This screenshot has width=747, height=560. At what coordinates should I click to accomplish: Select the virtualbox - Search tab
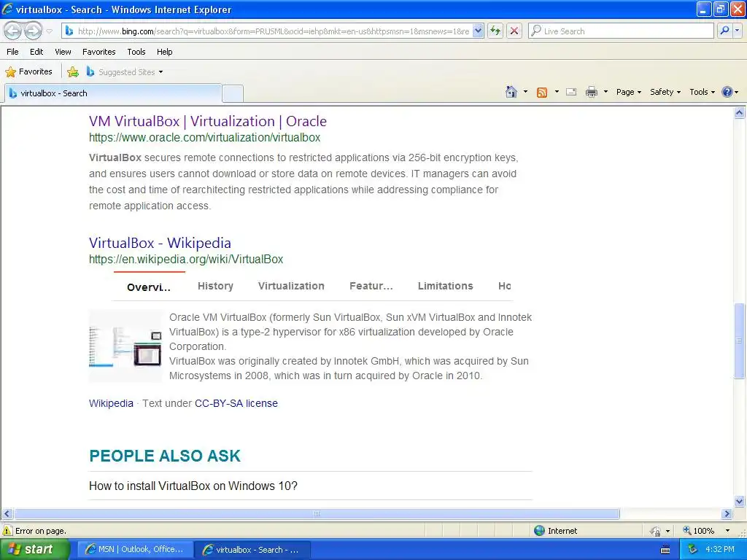[113, 93]
